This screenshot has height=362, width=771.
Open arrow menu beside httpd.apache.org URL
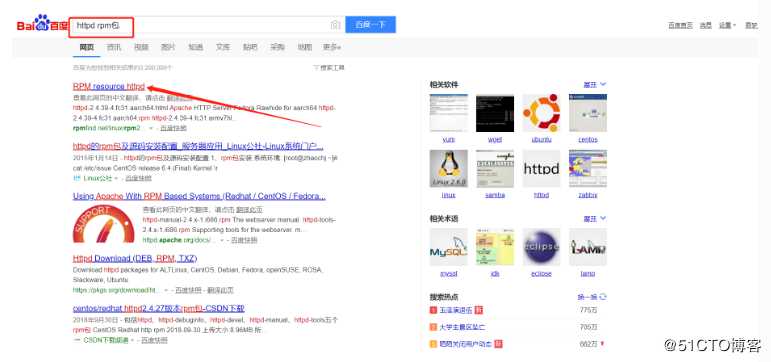click(222, 240)
